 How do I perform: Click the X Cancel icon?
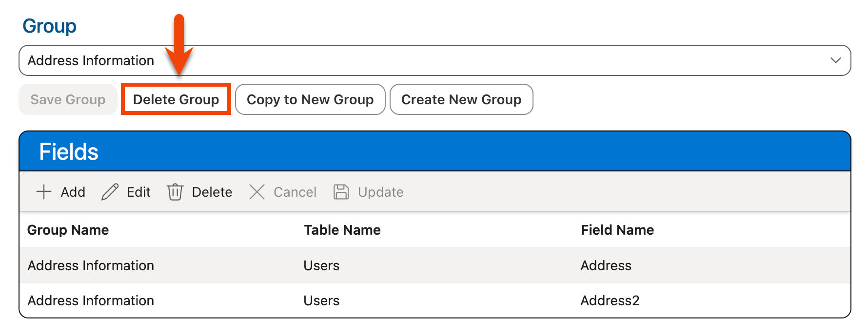257,192
